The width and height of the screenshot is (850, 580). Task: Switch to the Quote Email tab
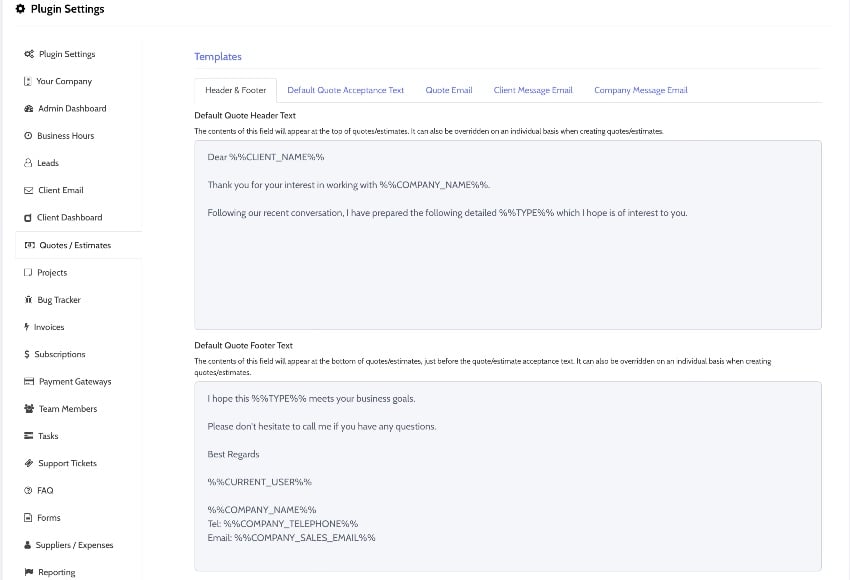click(x=449, y=89)
